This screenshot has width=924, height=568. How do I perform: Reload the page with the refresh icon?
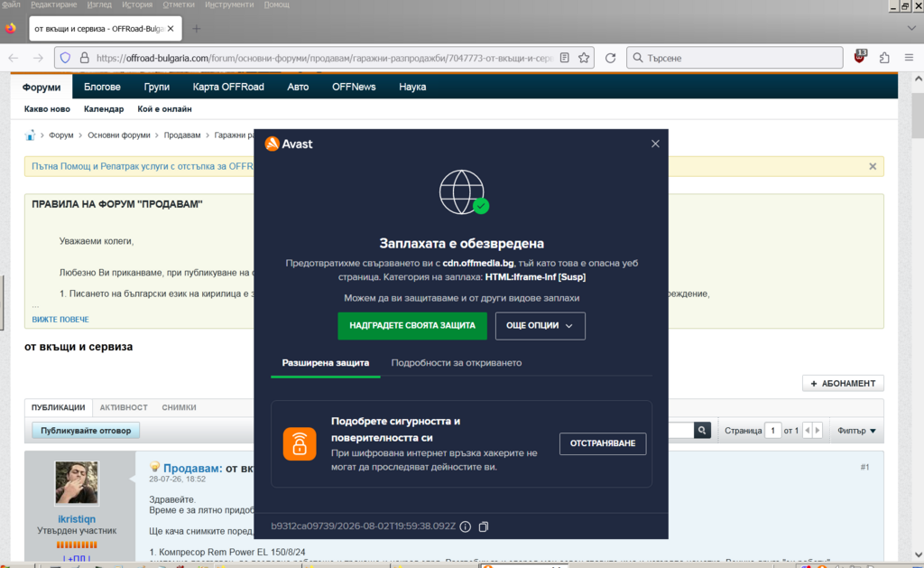click(611, 58)
